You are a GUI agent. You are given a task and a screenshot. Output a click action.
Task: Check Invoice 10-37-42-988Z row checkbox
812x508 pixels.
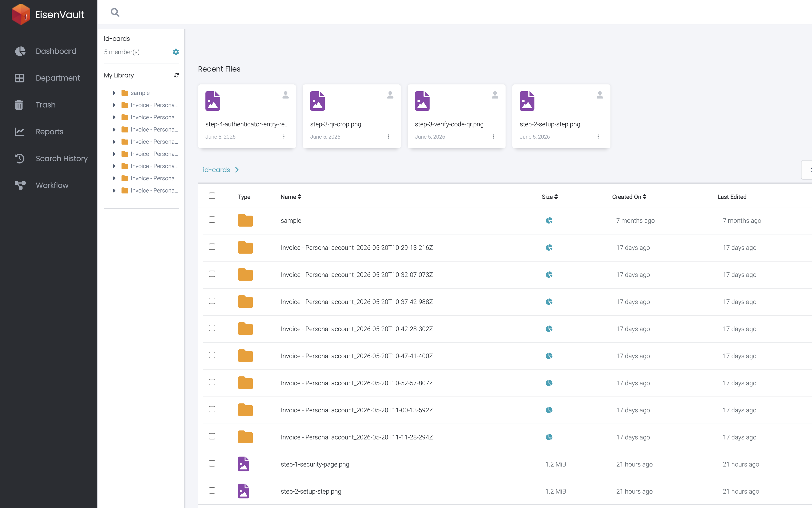212,301
